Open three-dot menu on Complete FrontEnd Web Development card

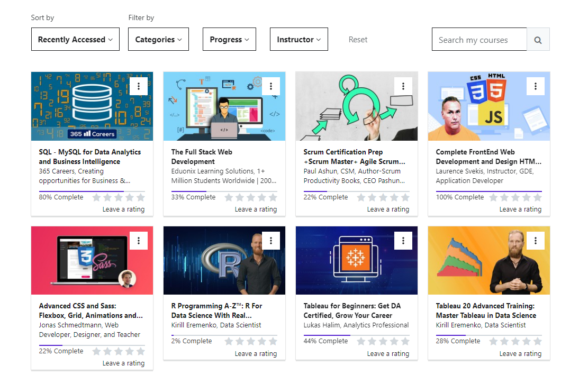pyautogui.click(x=536, y=86)
